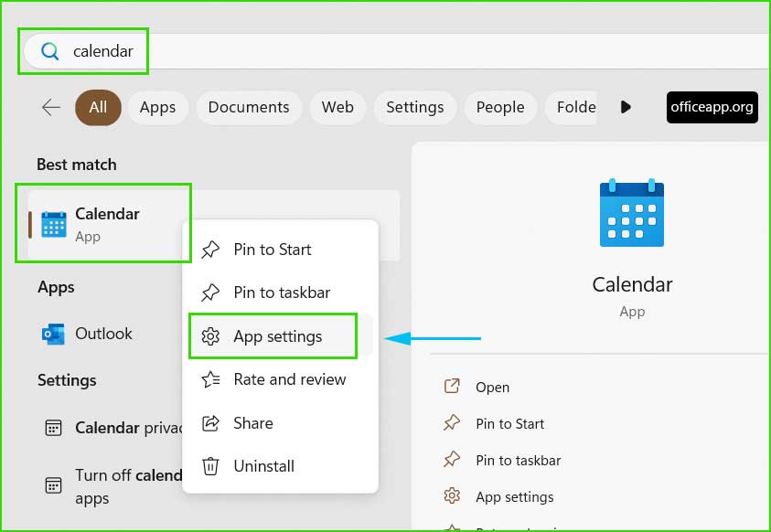Click the "Settings" section heading
The image size is (771, 532).
[67, 380]
